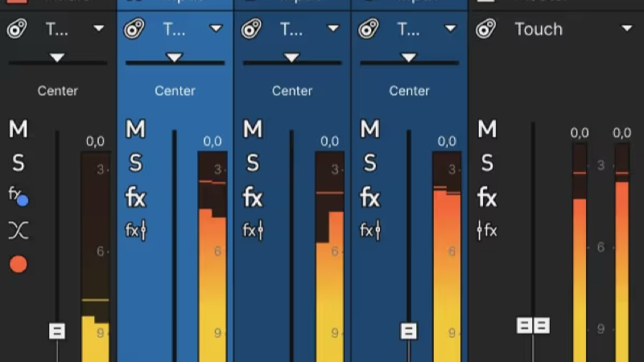The height and width of the screenshot is (362, 644).
Task: Solo the Touch master strip
Action: tap(487, 163)
